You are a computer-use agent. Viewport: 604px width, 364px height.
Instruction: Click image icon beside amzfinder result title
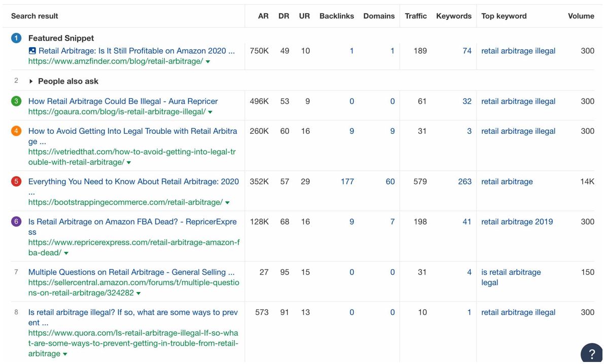coord(32,51)
